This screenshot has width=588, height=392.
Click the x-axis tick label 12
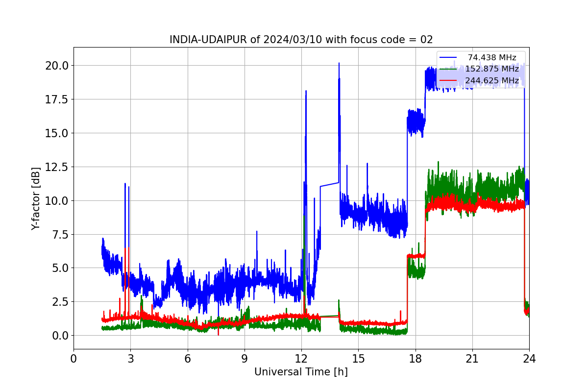[x=301, y=358]
